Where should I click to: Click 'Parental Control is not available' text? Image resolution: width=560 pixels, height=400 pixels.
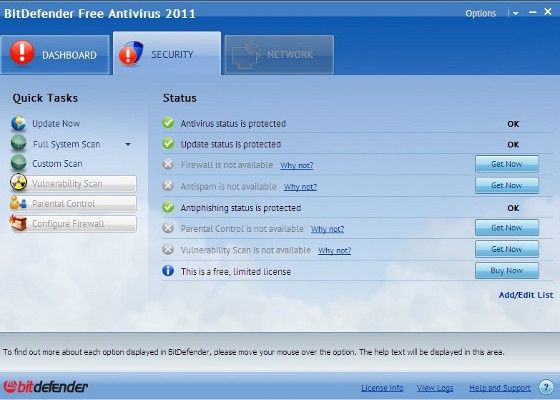pyautogui.click(x=242, y=229)
